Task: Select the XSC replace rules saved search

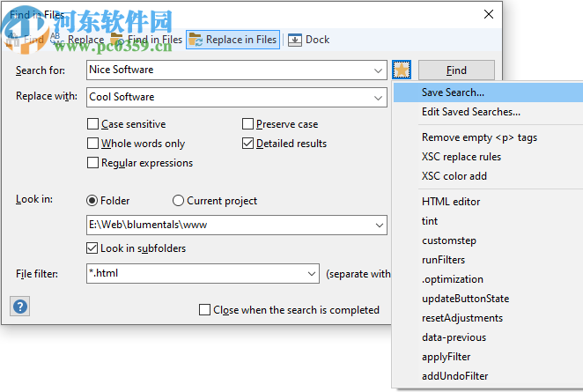Action: pyautogui.click(x=461, y=157)
